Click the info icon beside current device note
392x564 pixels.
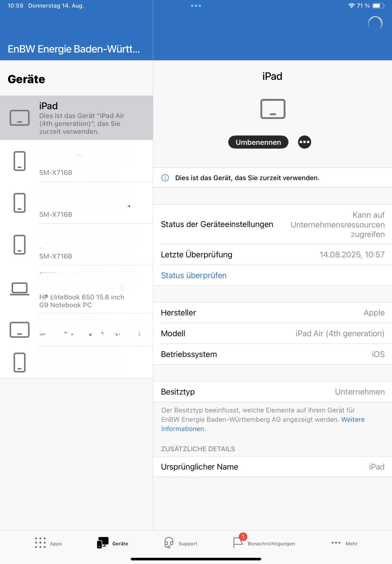(165, 178)
